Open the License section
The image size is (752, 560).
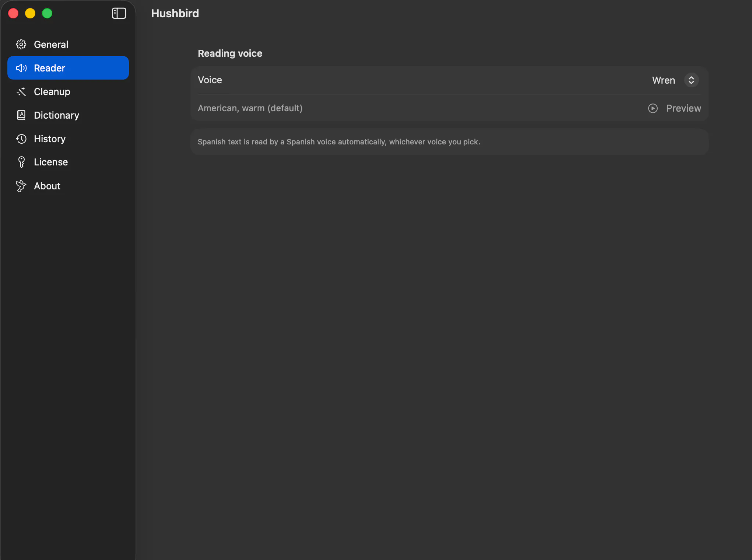pos(68,162)
